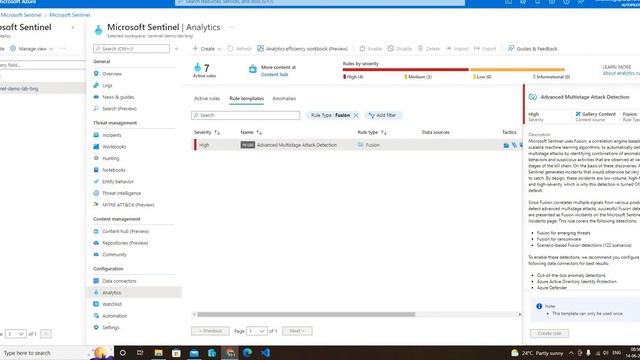Open Community page
The height and width of the screenshot is (360, 640).
coord(114,254)
